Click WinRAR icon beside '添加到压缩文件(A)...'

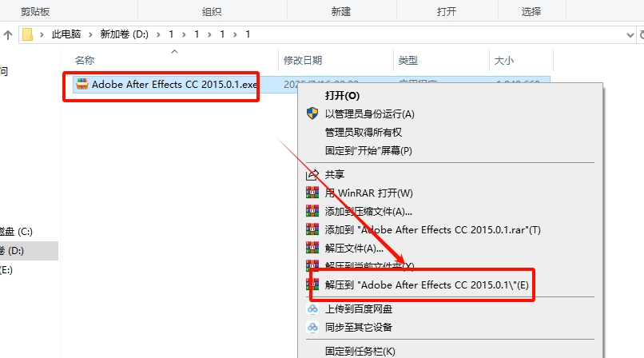(x=312, y=211)
